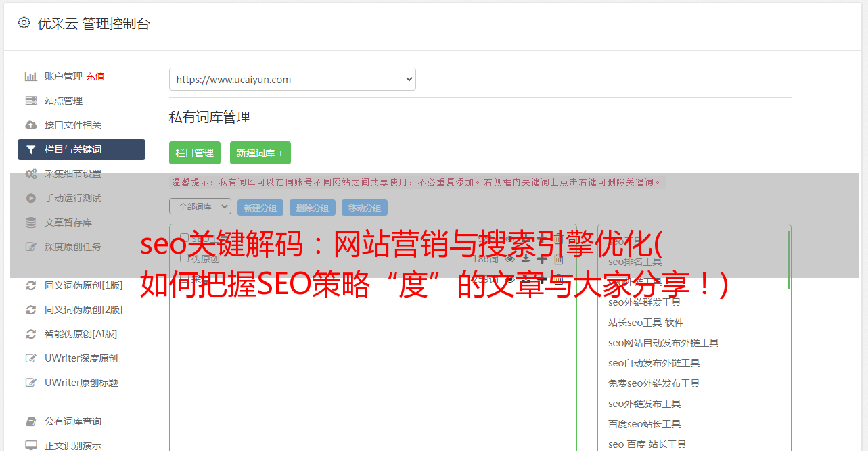Viewport: 868px width, 451px height.
Task: Open 账户管理 via its bar chart icon
Action: pyautogui.click(x=31, y=76)
